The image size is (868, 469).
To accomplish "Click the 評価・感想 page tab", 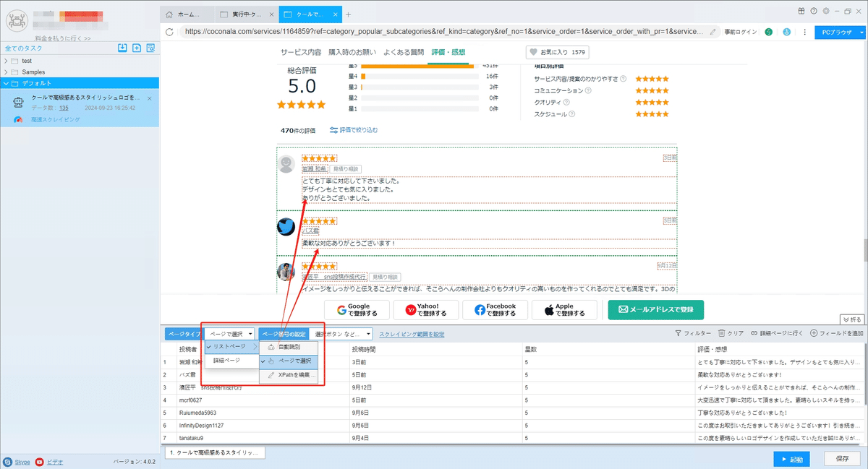I will coord(448,52).
